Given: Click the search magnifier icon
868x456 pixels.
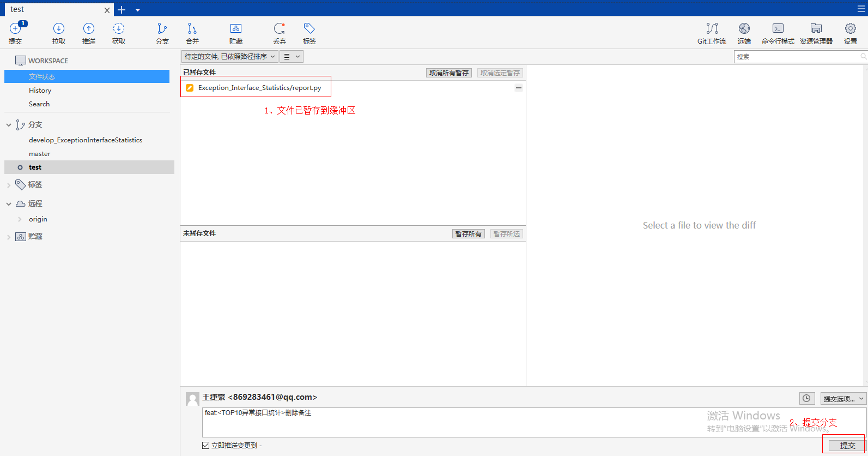Looking at the screenshot, I should (863, 56).
